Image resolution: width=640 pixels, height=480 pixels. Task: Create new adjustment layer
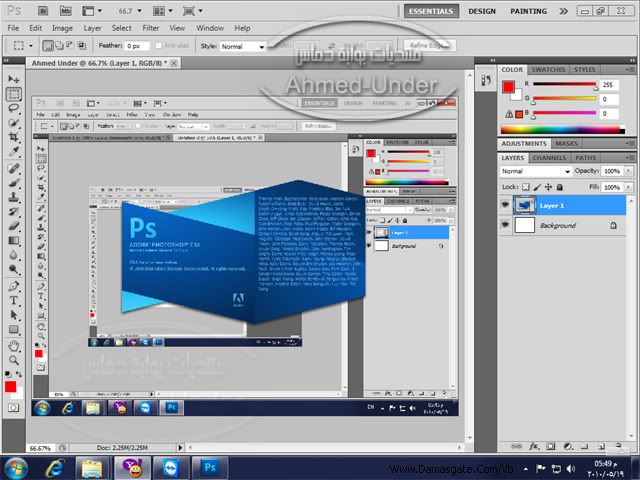pos(568,446)
